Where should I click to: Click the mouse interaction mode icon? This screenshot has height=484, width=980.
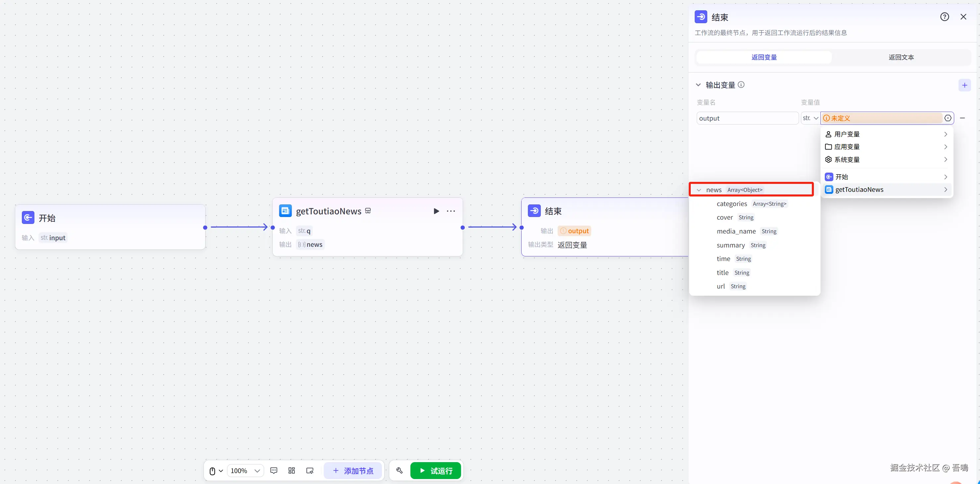pos(213,471)
